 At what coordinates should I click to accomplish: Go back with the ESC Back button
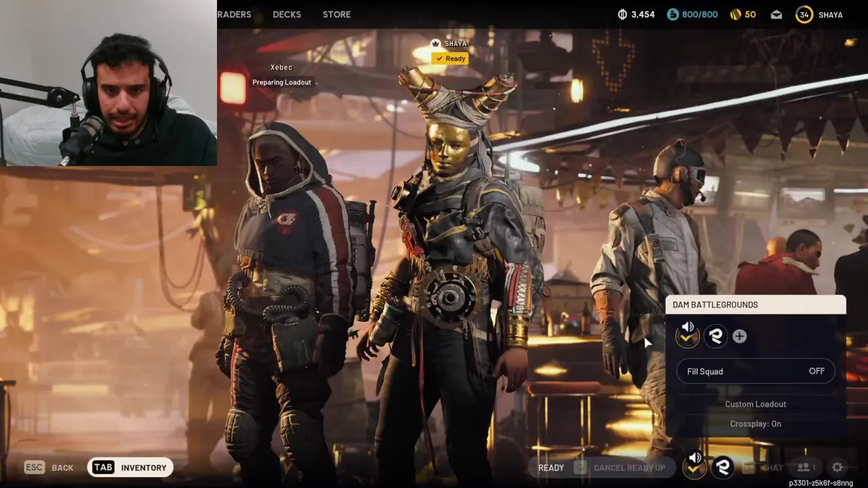point(49,468)
